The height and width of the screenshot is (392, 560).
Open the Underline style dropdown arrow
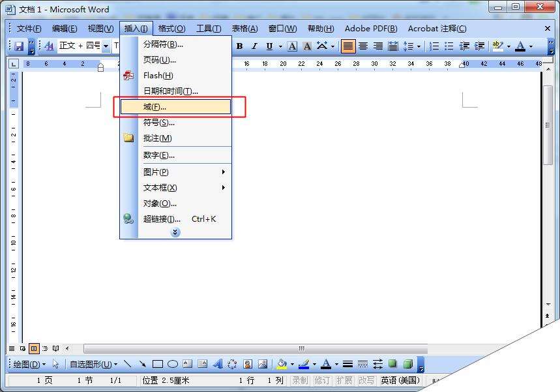pyautogui.click(x=280, y=46)
